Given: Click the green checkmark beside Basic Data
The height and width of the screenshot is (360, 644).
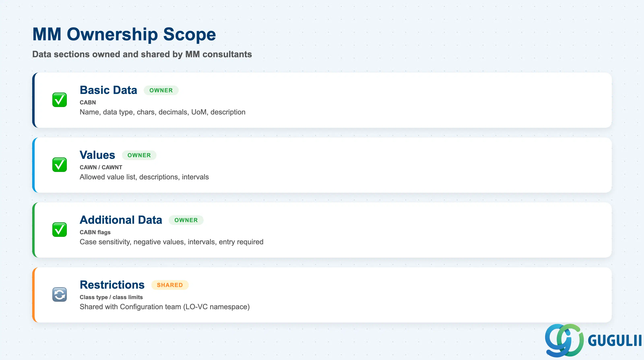Looking at the screenshot, I should pyautogui.click(x=60, y=100).
